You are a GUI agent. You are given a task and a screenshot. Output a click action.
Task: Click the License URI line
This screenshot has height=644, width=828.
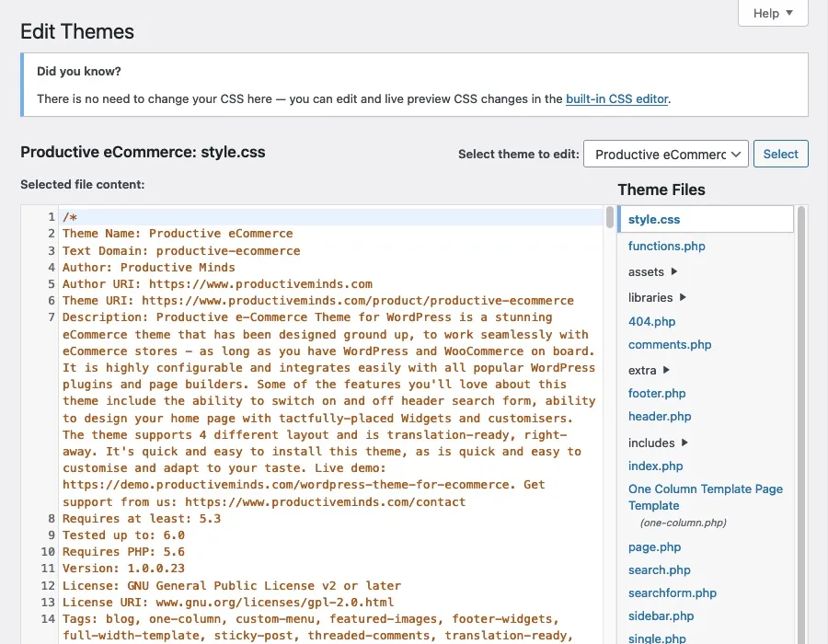tap(228, 603)
